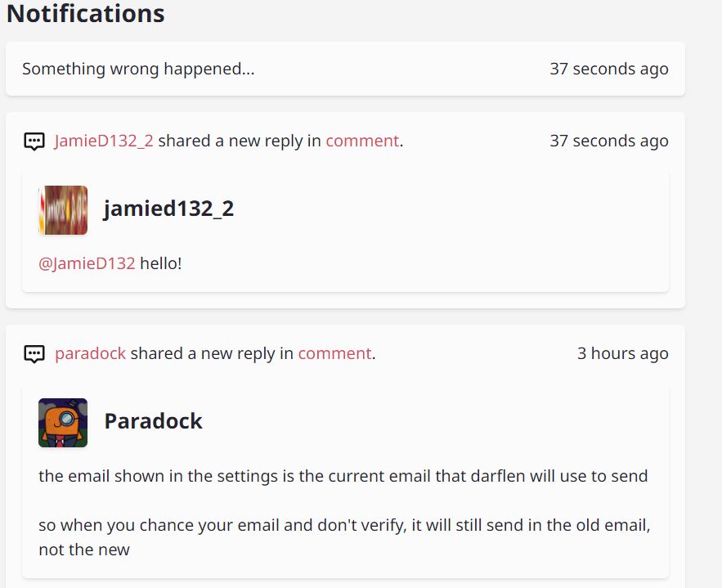Click the '3 hours ago' timestamp
Screen dimensions: 722x588
622,353
